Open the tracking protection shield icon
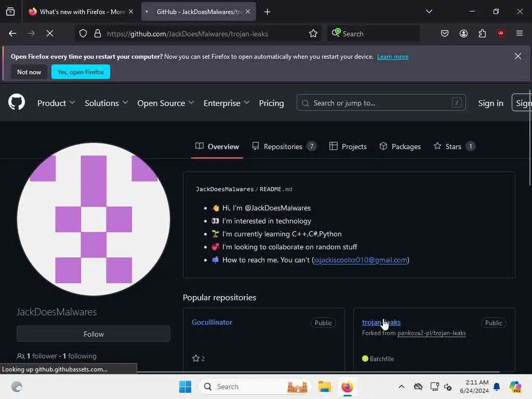532x399 pixels. tap(83, 33)
